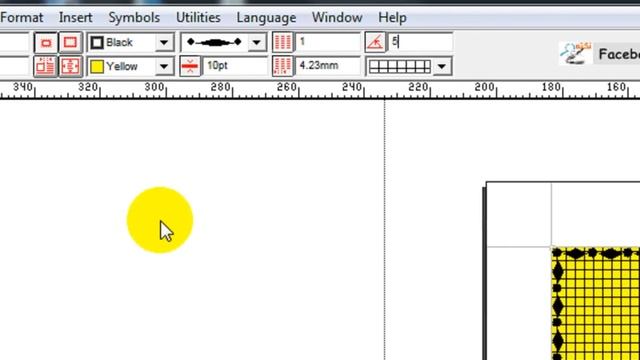
Task: Click the Yellow fill color swatch
Action: 97,67
